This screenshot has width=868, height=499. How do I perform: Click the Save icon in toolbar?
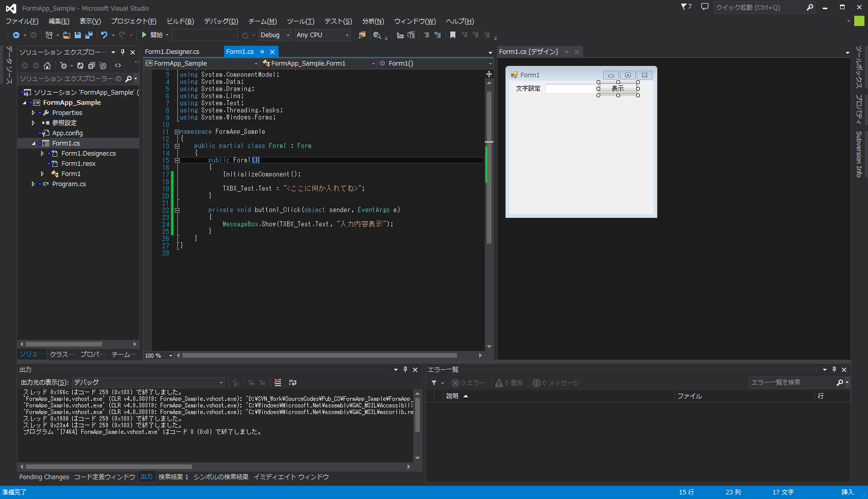(78, 35)
